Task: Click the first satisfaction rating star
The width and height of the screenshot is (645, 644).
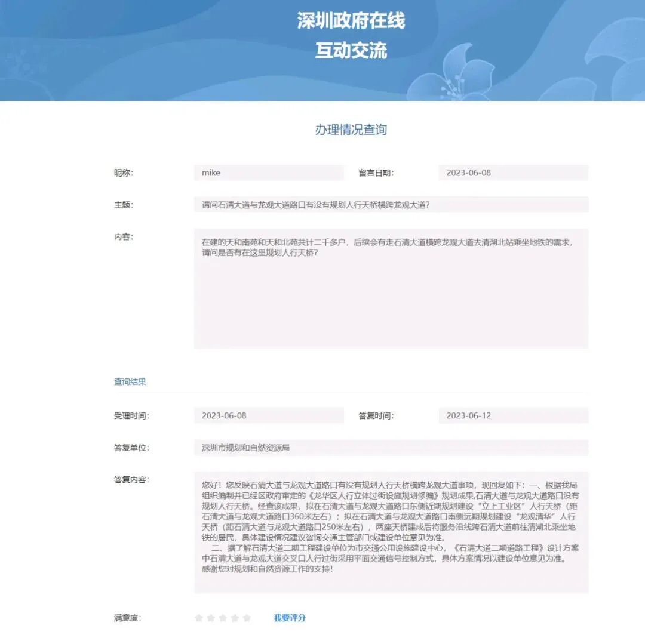Action: click(199, 618)
